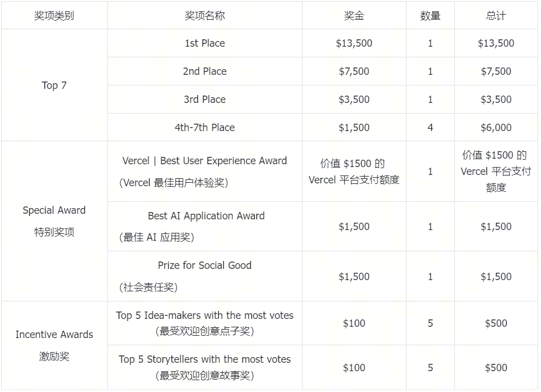Click the $3,500 prize in 奖金 column

tap(354, 100)
